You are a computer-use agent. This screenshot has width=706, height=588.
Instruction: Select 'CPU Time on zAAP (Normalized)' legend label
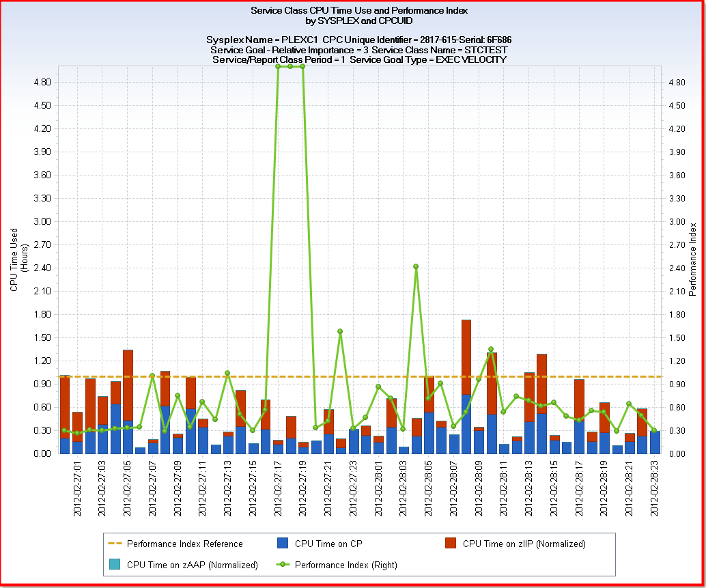(x=193, y=565)
